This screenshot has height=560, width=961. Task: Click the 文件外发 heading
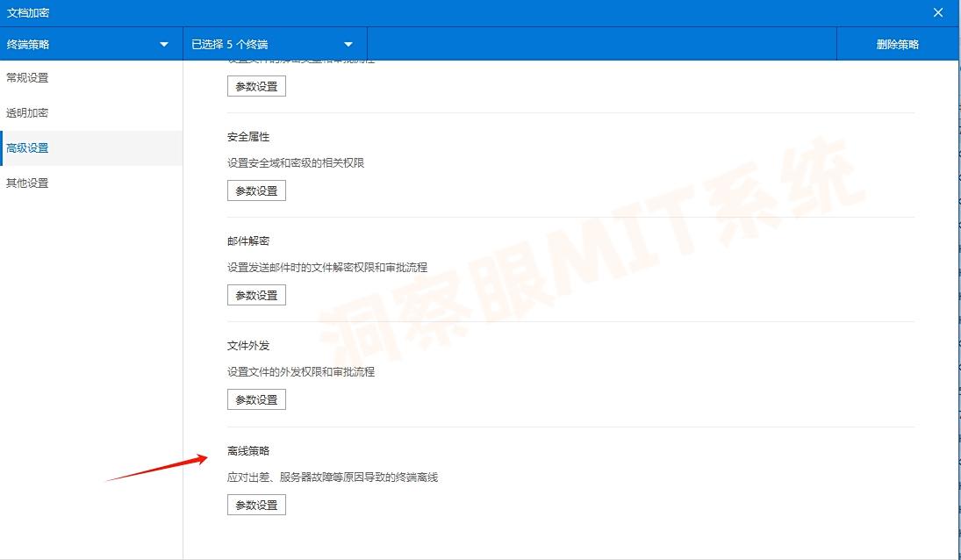point(248,346)
